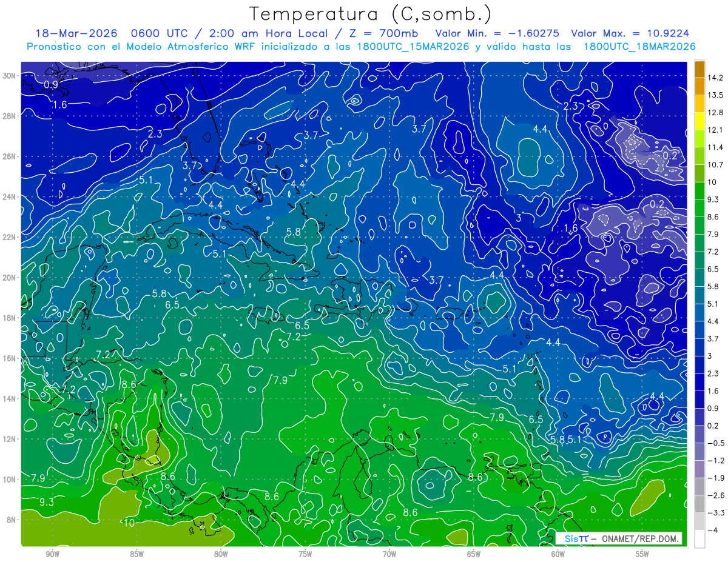Click the "Valor Min. = -1.60275" readout
Viewport: 728px width, 562px height.
tap(497, 33)
